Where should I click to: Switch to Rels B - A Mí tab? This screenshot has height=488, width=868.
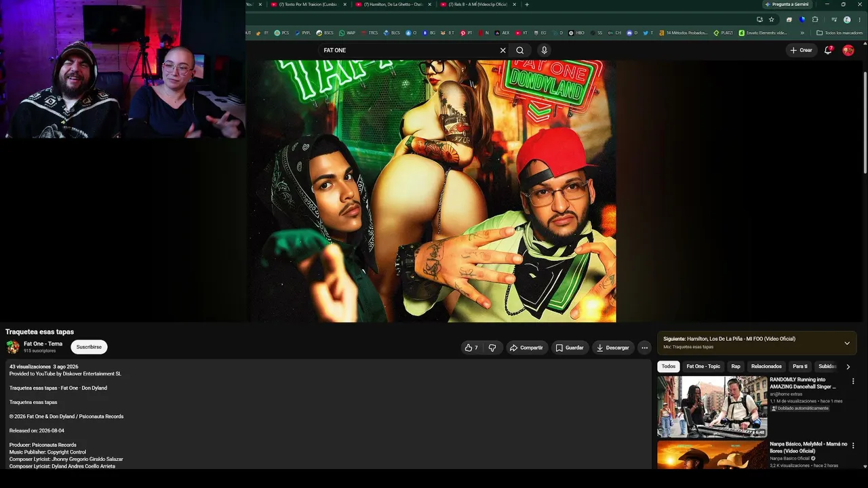tap(479, 4)
